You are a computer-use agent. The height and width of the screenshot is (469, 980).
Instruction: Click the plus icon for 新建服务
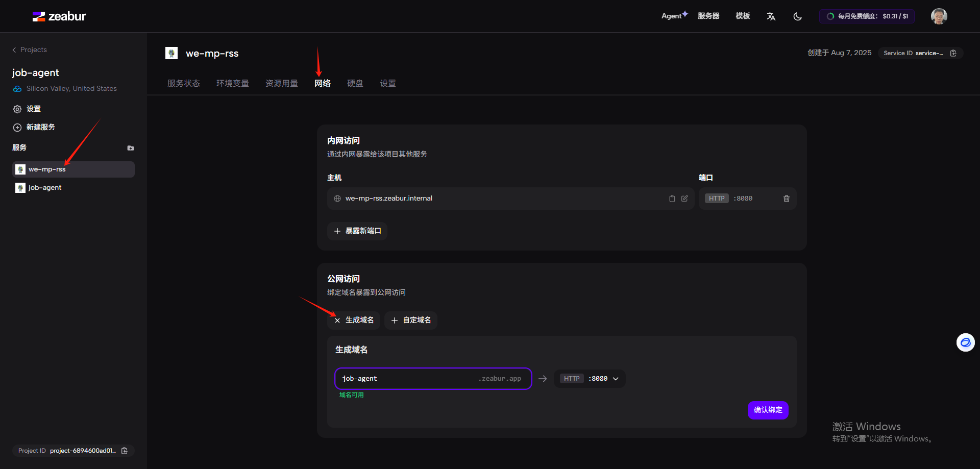click(17, 128)
